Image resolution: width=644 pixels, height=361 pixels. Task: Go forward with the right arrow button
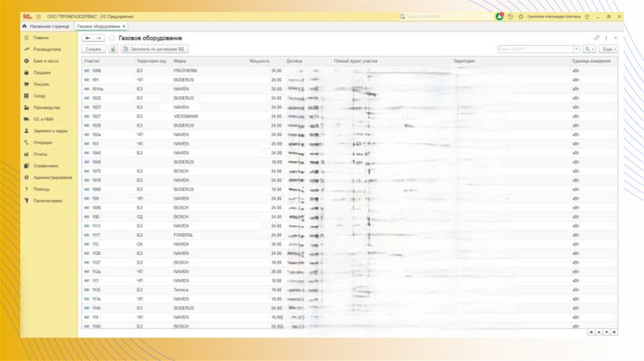pyautogui.click(x=99, y=38)
